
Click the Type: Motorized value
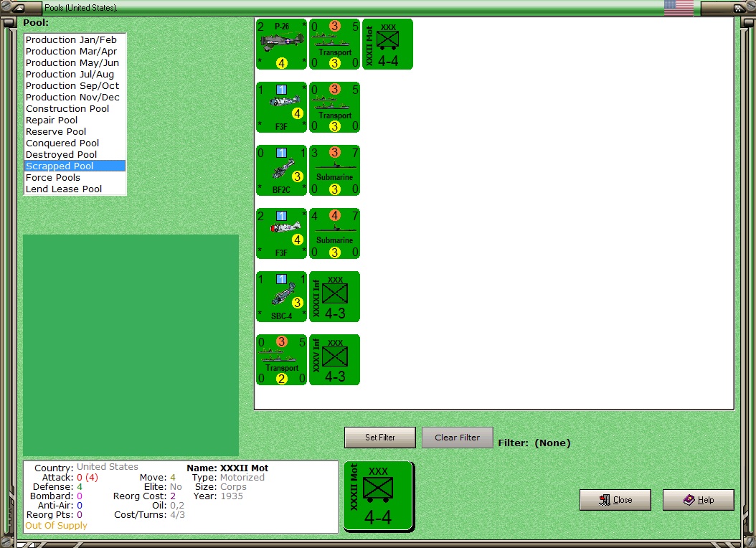(x=242, y=478)
